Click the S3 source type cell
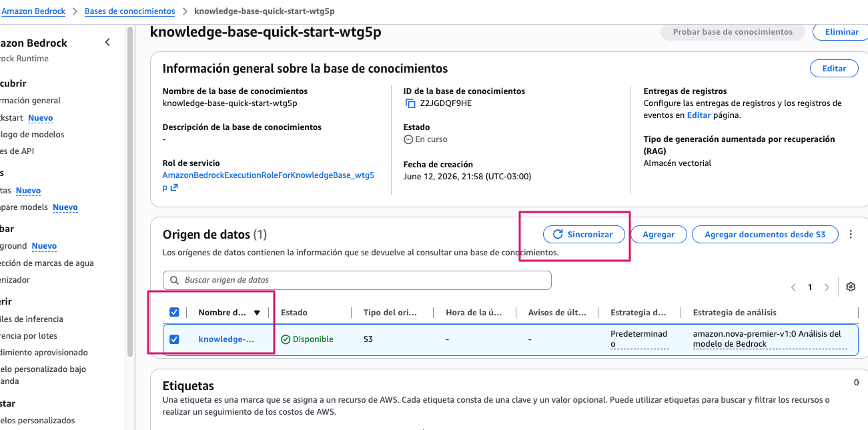This screenshot has width=868, height=430. click(x=368, y=339)
